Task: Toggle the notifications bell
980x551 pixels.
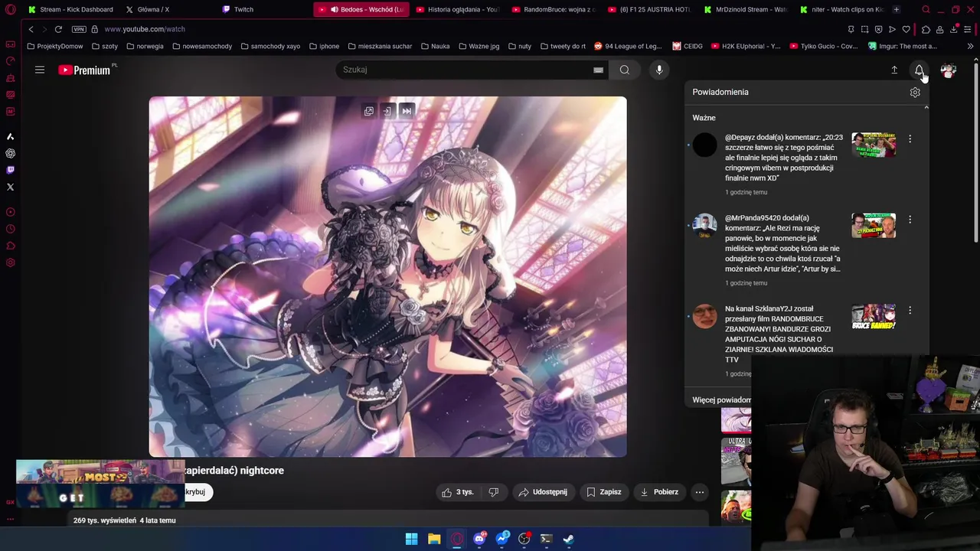Action: click(x=920, y=70)
